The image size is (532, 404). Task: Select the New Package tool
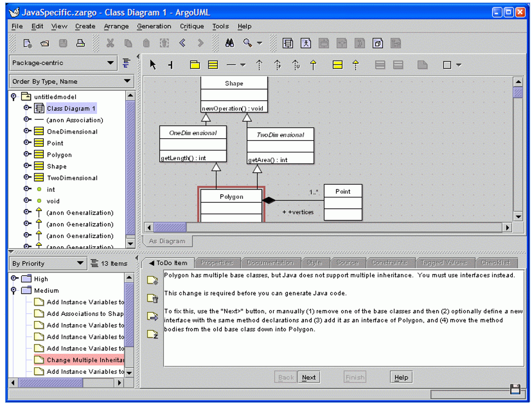(x=195, y=65)
